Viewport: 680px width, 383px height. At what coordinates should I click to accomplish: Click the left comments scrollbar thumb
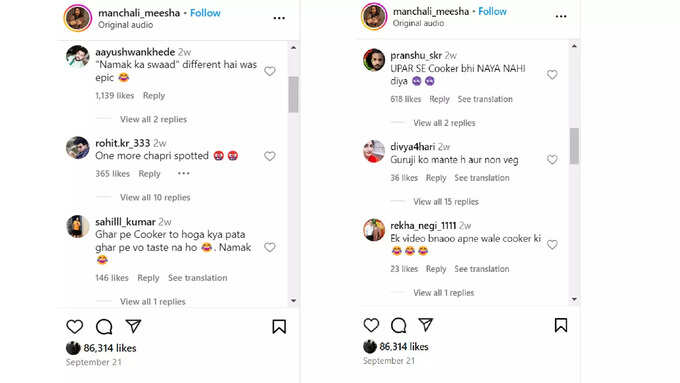(293, 95)
